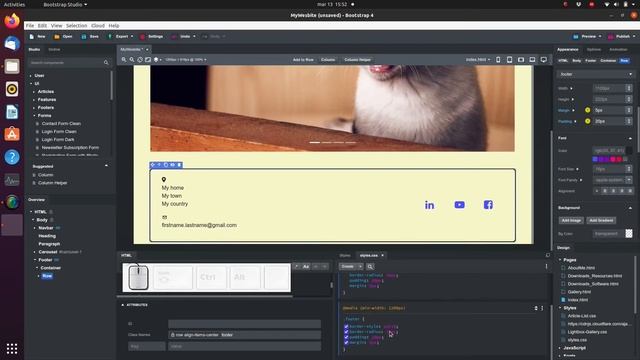Uncheck the padding property in .footer
640x360 pixels.
tap(346, 338)
